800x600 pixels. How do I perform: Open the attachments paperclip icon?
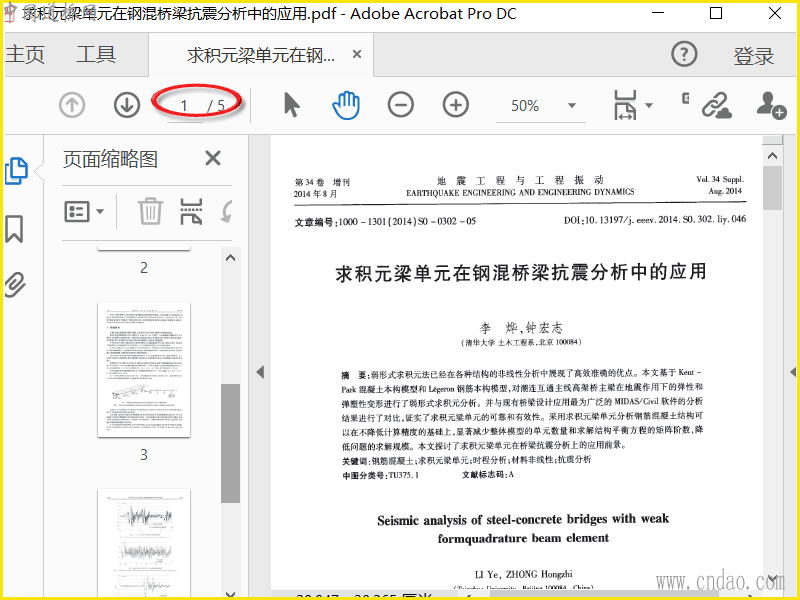(x=15, y=284)
